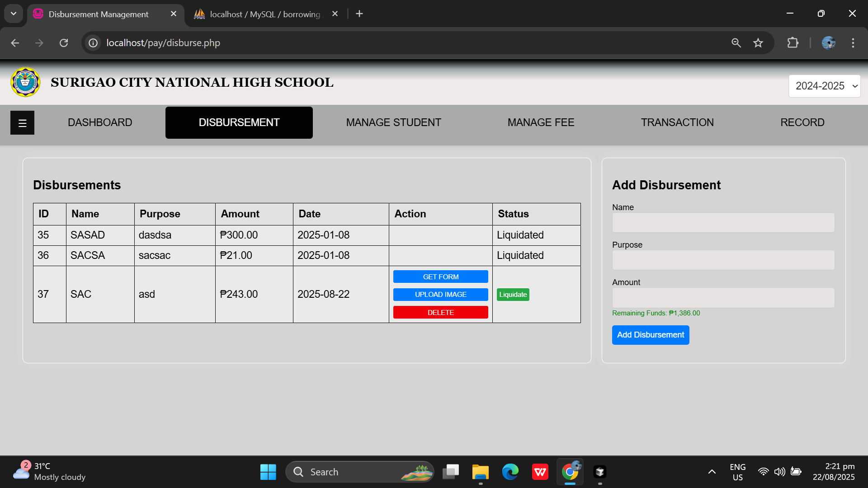Image resolution: width=868 pixels, height=488 pixels.
Task: Open the 2024-2025 school year dropdown
Action: click(x=824, y=85)
